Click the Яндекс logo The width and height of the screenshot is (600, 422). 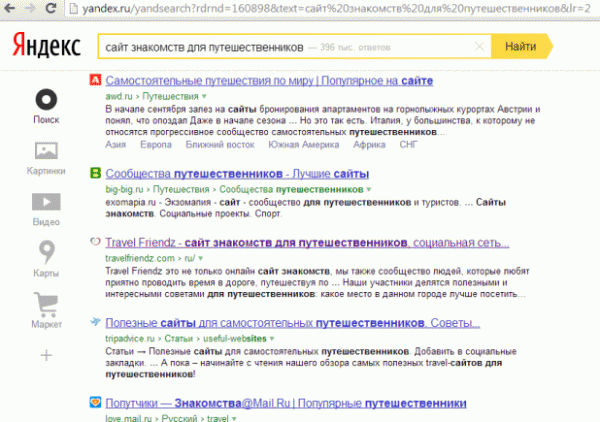(x=48, y=46)
